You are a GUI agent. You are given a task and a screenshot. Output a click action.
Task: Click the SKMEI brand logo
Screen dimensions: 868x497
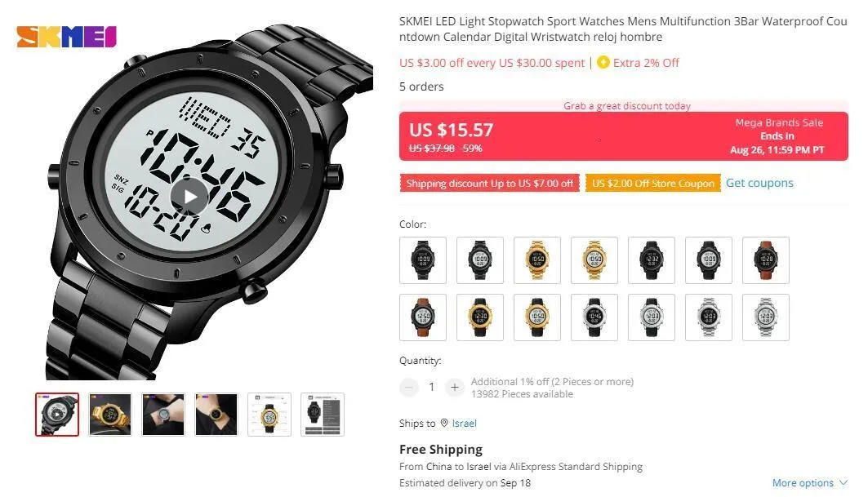(x=66, y=37)
